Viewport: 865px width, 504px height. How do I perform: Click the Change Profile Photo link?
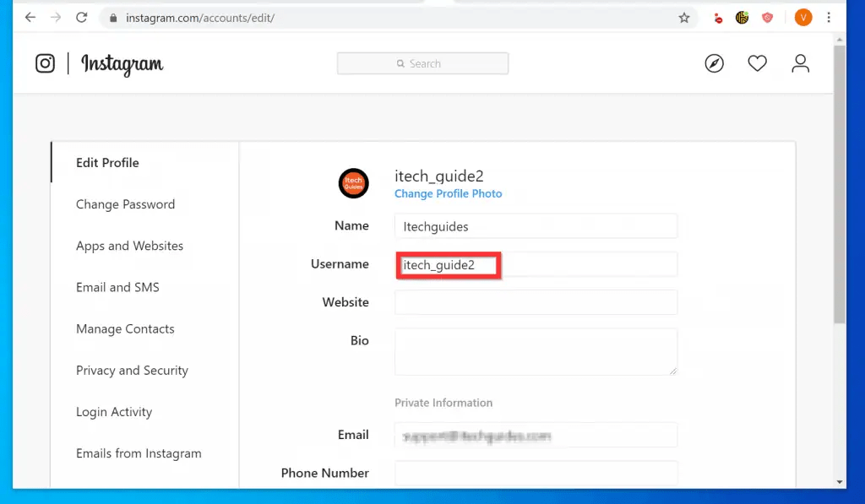[448, 193]
